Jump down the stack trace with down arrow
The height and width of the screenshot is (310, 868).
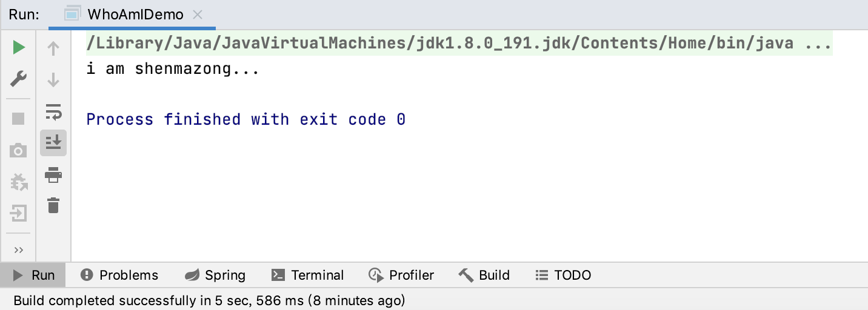(x=53, y=79)
